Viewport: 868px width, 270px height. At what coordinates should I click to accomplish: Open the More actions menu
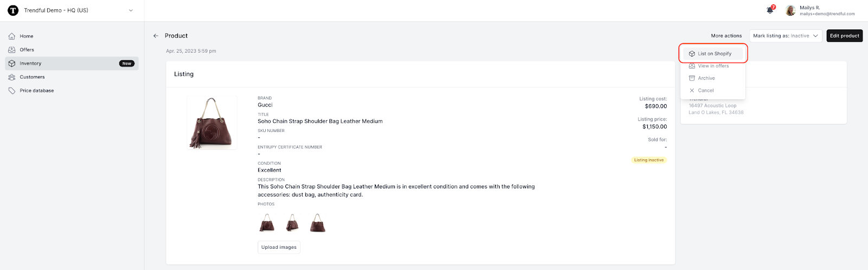(x=726, y=36)
